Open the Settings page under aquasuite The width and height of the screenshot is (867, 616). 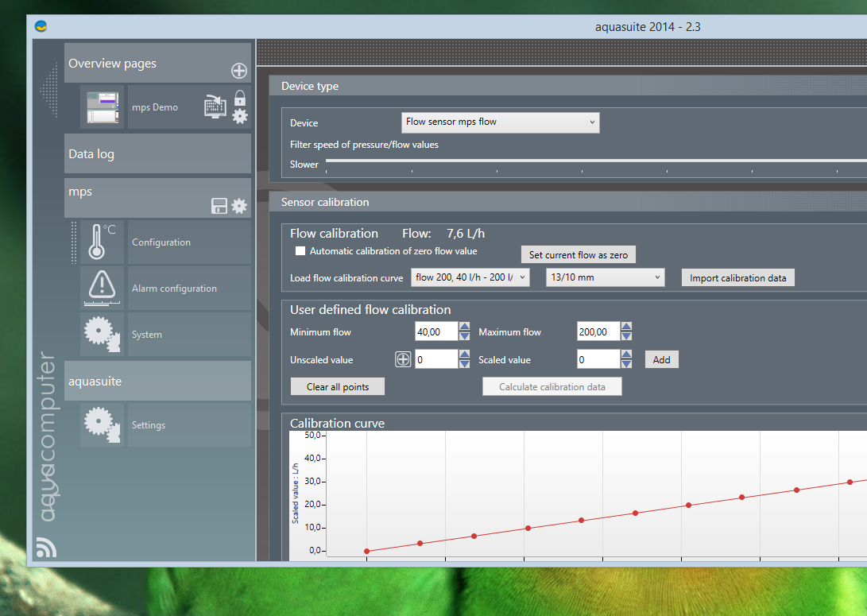[x=189, y=425]
